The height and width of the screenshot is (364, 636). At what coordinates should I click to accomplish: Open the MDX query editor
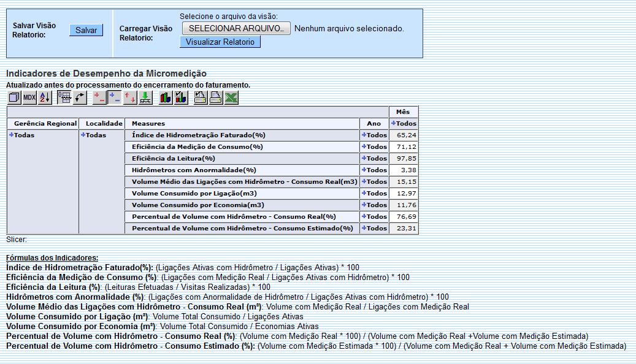tap(31, 97)
